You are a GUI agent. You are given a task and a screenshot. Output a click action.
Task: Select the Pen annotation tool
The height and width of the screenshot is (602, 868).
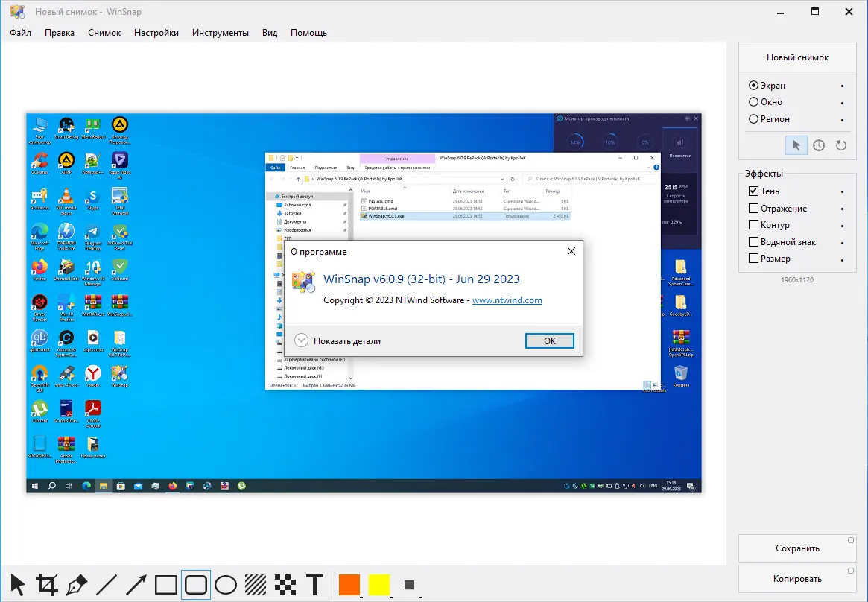pos(76,585)
